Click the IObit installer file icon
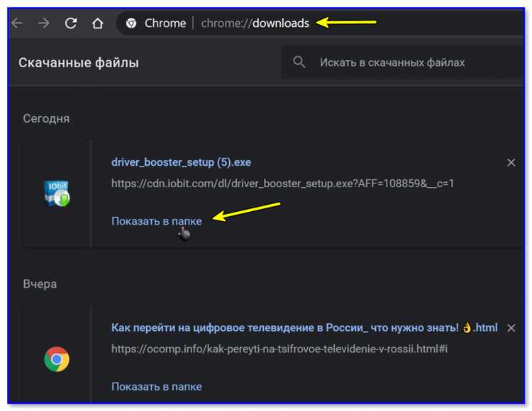 (x=57, y=193)
